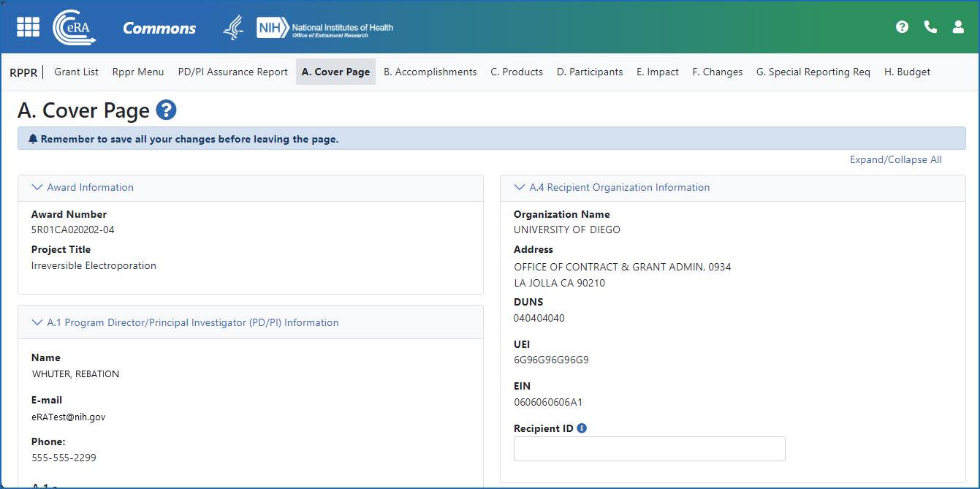Image resolution: width=980 pixels, height=489 pixels.
Task: Click the phone contact icon
Action: pos(930,27)
